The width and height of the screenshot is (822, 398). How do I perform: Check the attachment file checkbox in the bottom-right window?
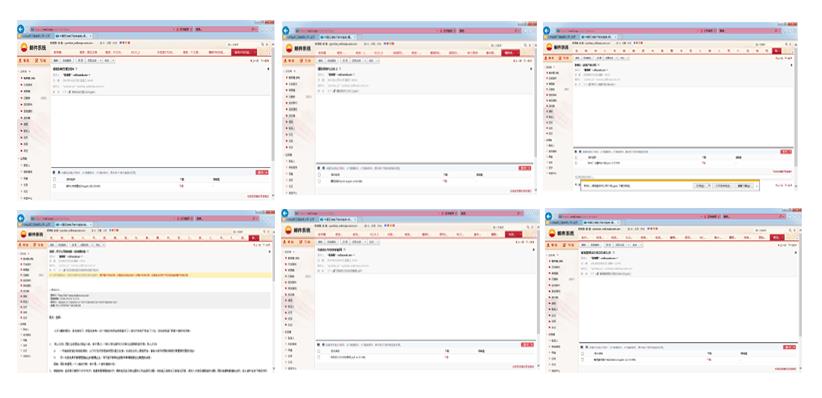point(583,360)
